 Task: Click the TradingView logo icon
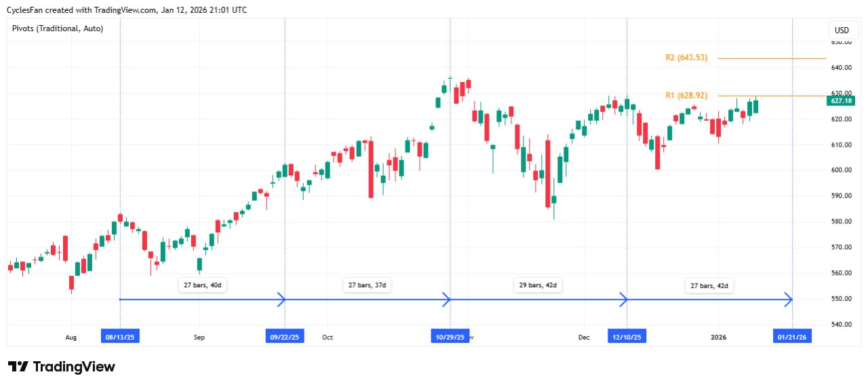[18, 367]
